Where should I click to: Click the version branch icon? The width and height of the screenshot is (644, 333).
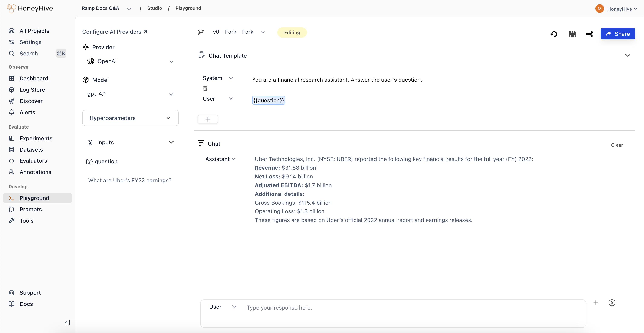(x=201, y=32)
